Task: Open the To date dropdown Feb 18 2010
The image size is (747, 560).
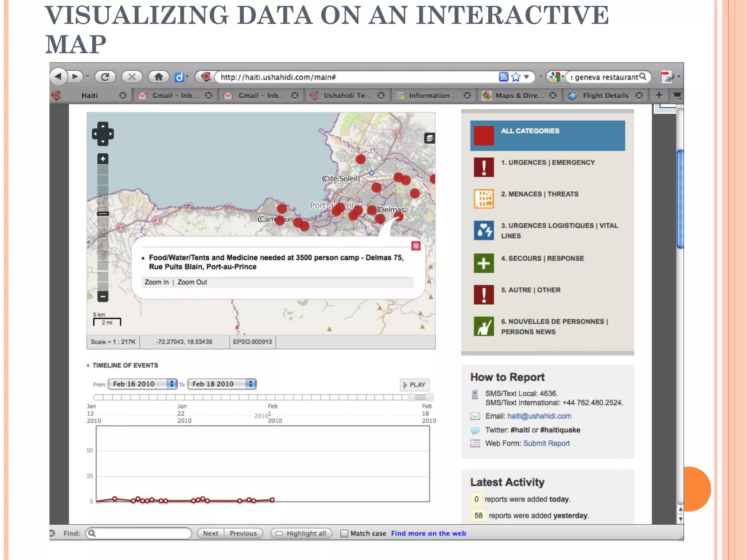Action: (222, 384)
